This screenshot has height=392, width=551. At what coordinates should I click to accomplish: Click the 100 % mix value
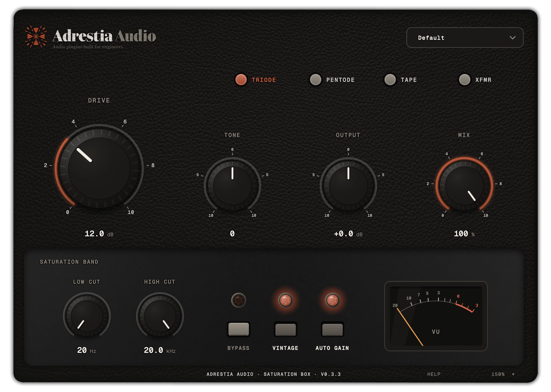click(464, 234)
